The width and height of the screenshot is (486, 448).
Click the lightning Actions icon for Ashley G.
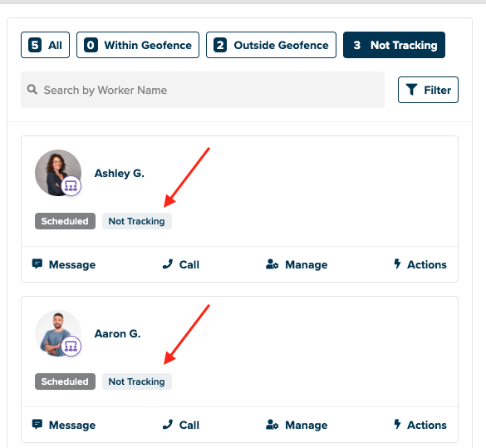397,263
